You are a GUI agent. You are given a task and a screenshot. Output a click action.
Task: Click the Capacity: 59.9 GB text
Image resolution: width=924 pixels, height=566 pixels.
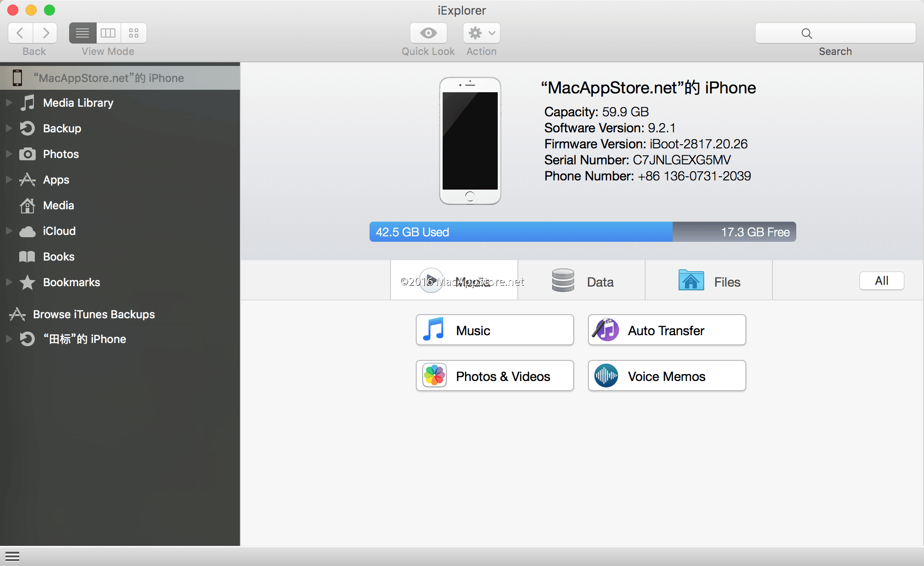click(x=596, y=112)
